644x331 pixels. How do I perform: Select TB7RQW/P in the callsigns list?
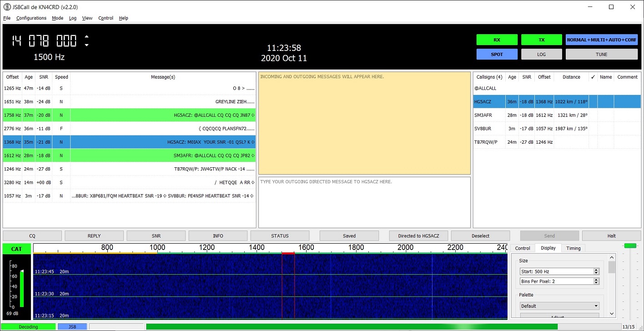557,142
